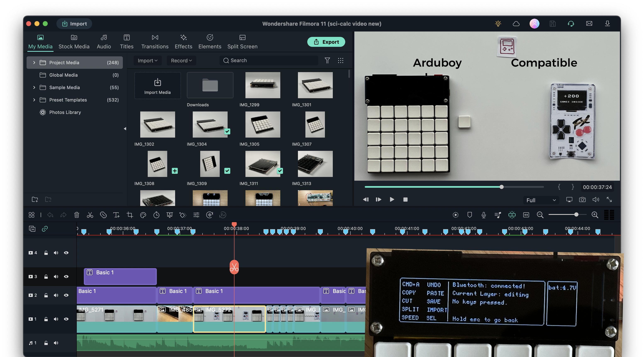The image size is (644, 357).
Task: Select Photos Library in sidebar
Action: (x=65, y=112)
